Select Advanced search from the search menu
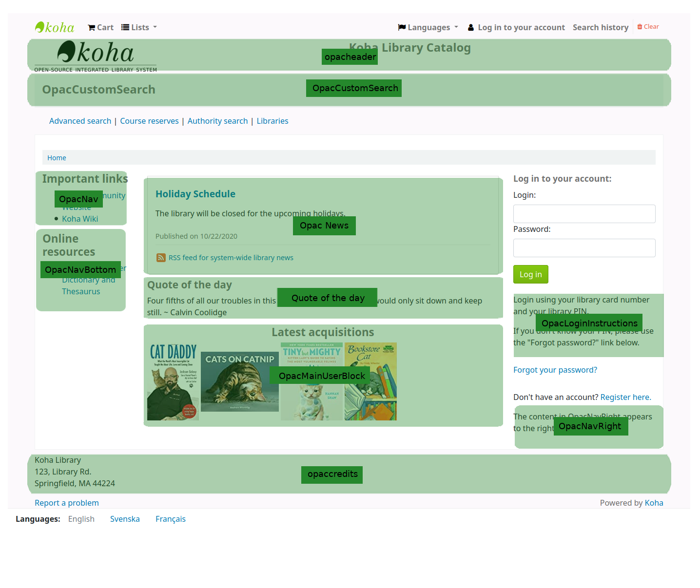Image resolution: width=700 pixels, height=588 pixels. coord(80,121)
